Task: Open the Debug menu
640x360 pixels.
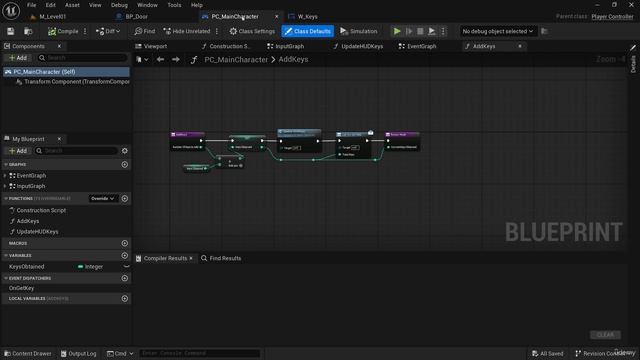Action: pos(119,5)
